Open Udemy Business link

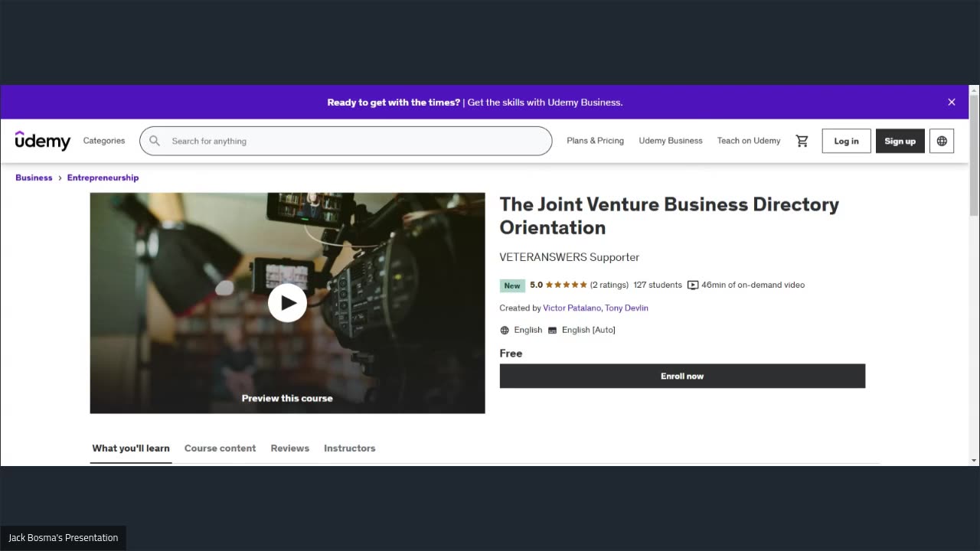pyautogui.click(x=671, y=141)
